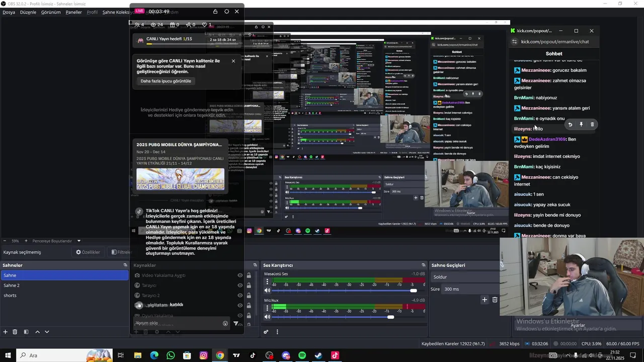The height and width of the screenshot is (362, 644).
Task: Open Instagram from the taskbar
Action: [x=203, y=355]
